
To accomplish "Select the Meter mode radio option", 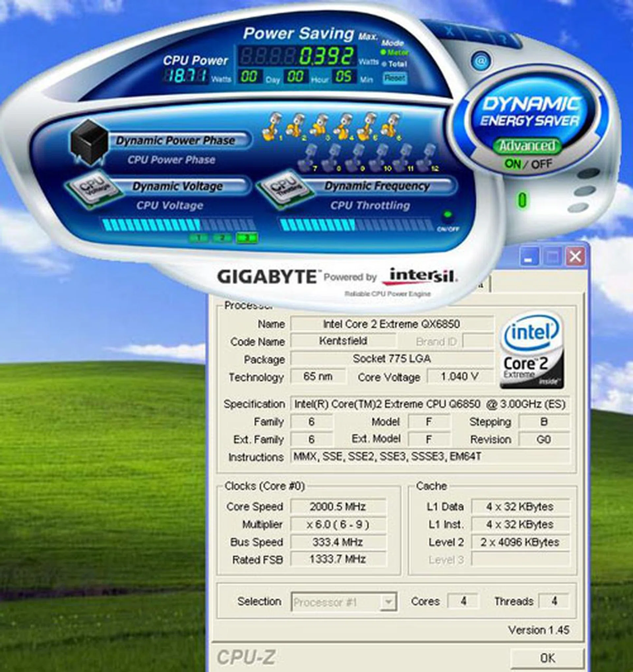I will point(383,52).
